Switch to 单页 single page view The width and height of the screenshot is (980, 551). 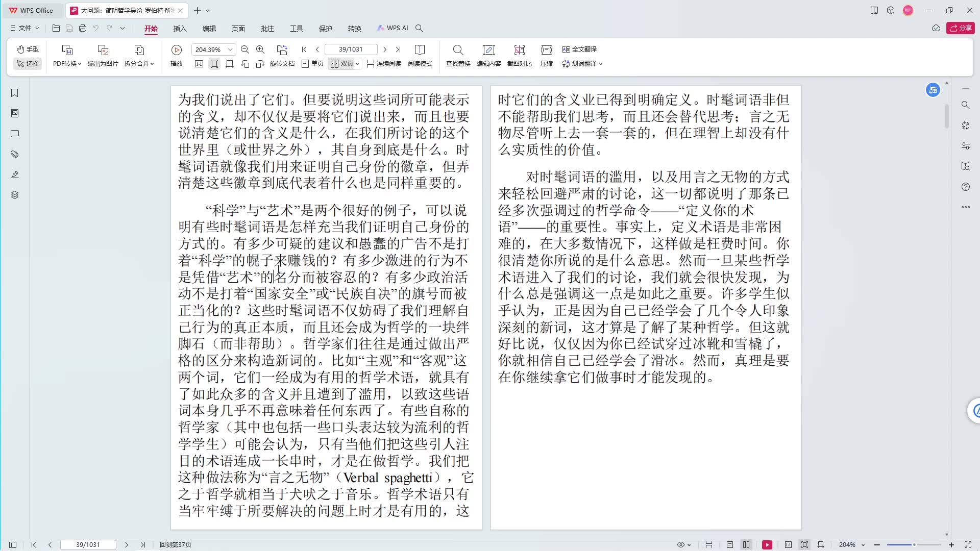(x=312, y=64)
